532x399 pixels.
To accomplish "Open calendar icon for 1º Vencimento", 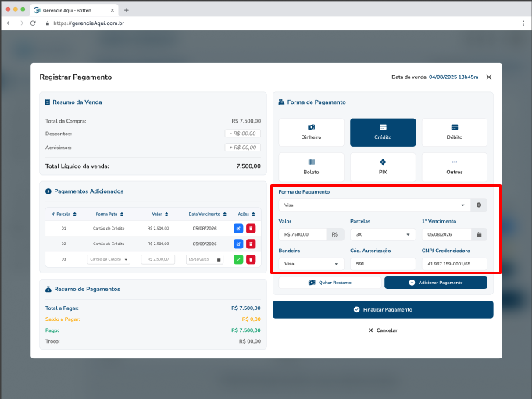I will [480, 233].
